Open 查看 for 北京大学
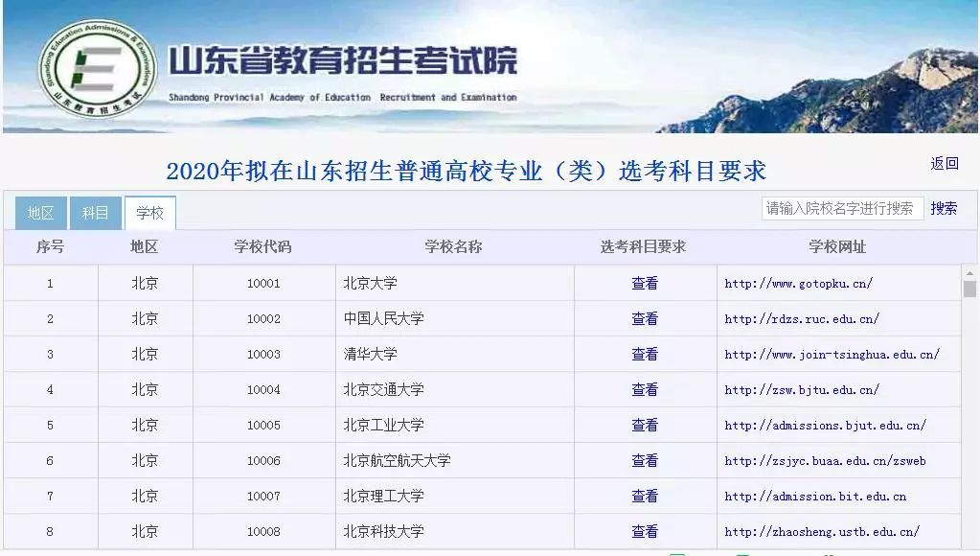Viewport: 980px width, 556px height. click(645, 284)
